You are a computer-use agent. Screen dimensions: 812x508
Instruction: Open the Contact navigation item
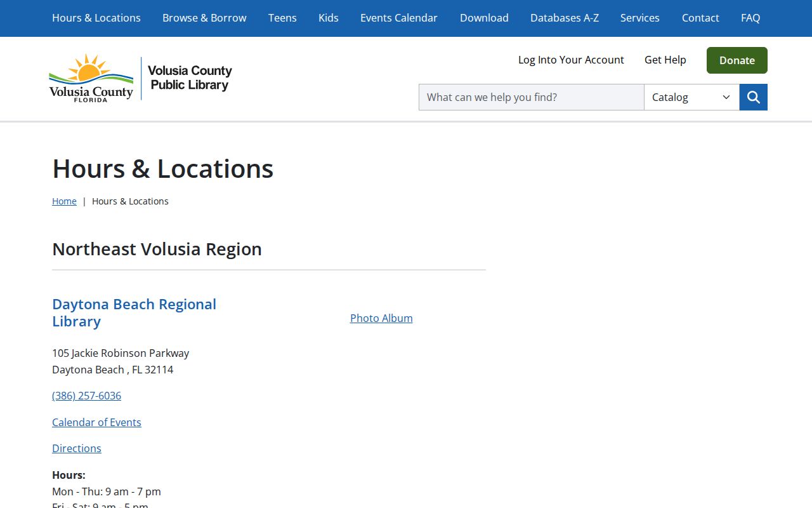pyautogui.click(x=700, y=18)
